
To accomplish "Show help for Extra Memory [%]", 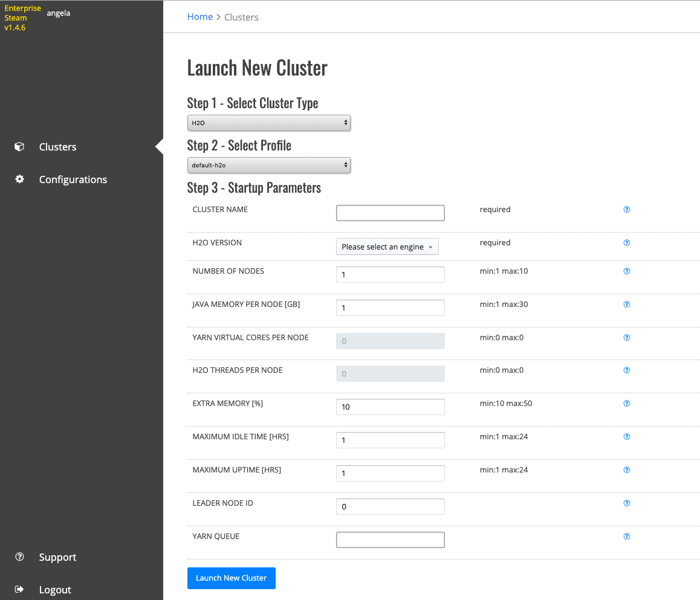I will [627, 403].
